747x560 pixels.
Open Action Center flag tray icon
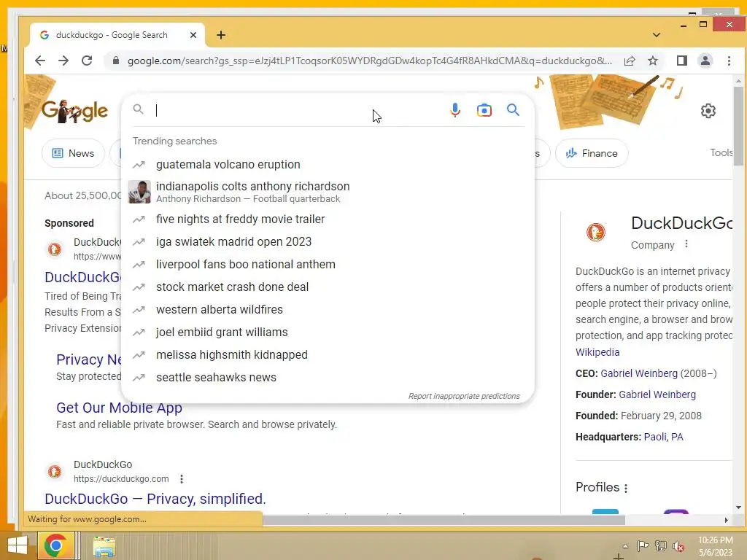(x=643, y=545)
